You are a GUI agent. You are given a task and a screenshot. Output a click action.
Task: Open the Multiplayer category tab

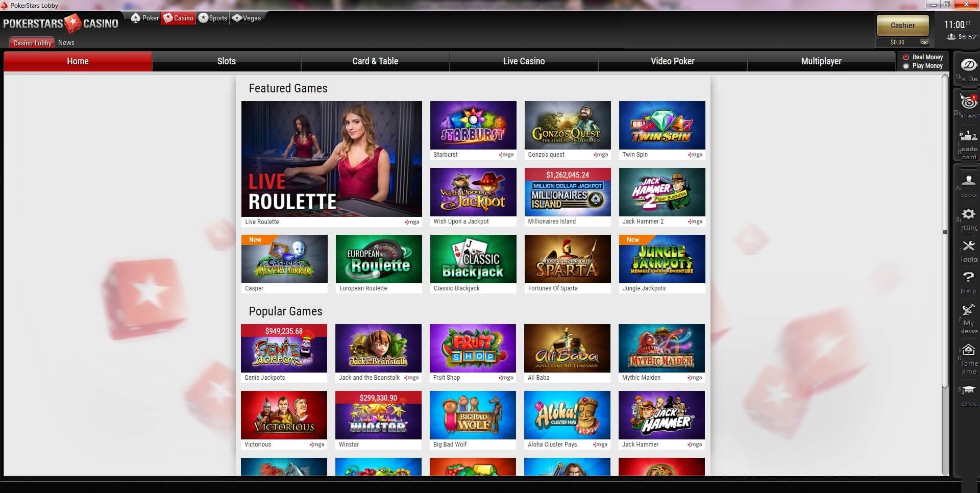pos(821,61)
